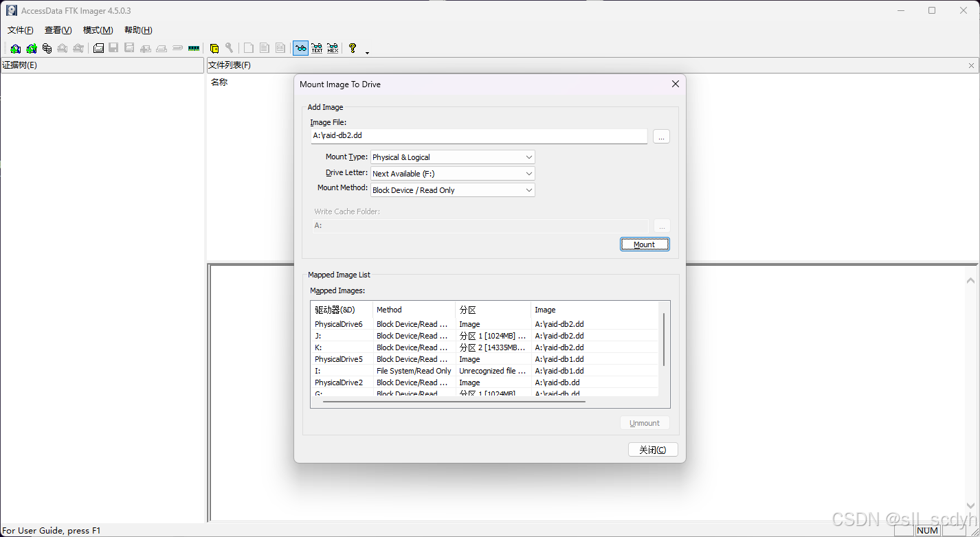Viewport: 980px width, 537px height.
Task: Close the 文件列表 pane
Action: click(x=971, y=65)
